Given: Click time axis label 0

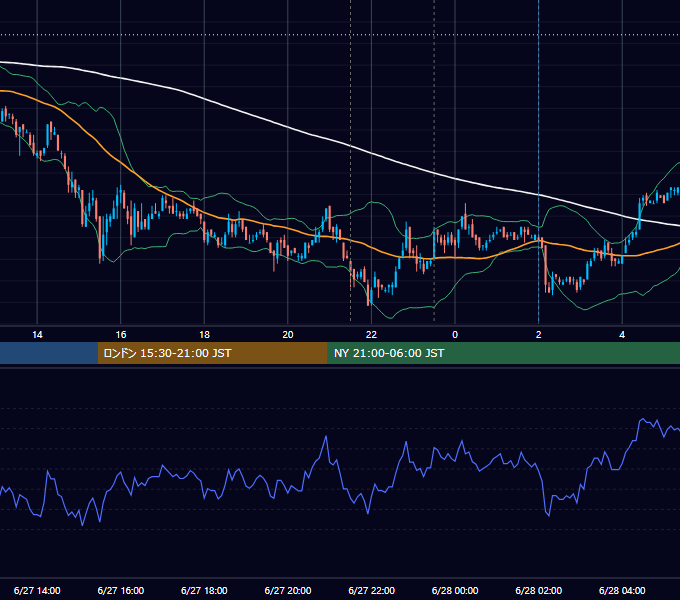Looking at the screenshot, I should pos(455,335).
